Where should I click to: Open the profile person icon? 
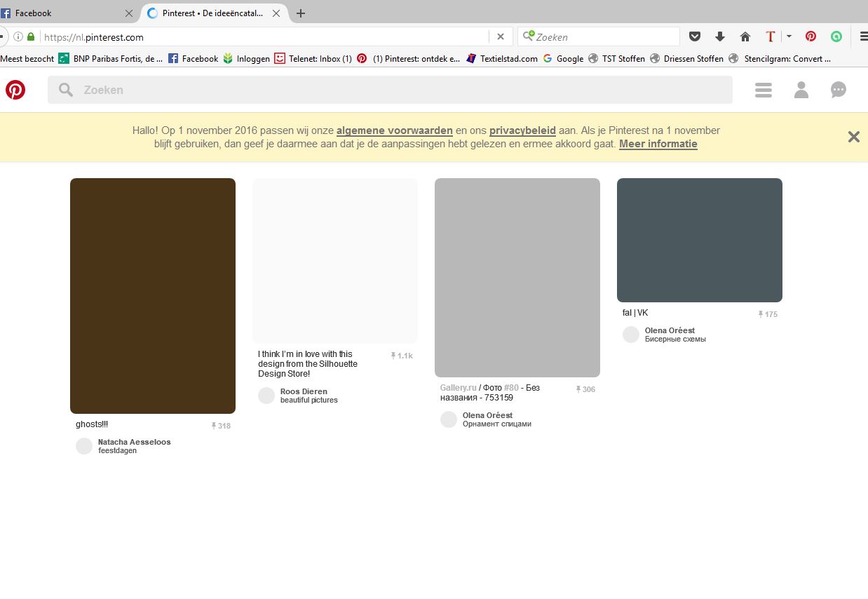click(x=801, y=90)
